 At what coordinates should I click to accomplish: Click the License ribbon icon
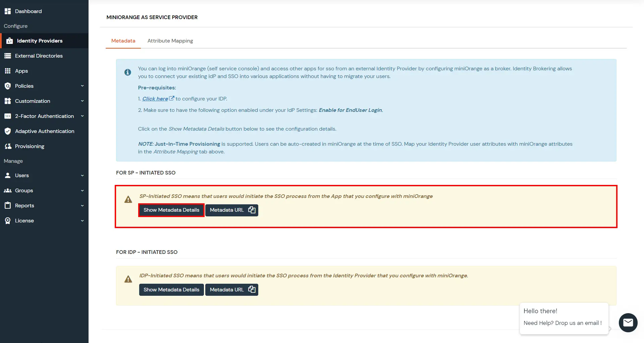coord(8,220)
